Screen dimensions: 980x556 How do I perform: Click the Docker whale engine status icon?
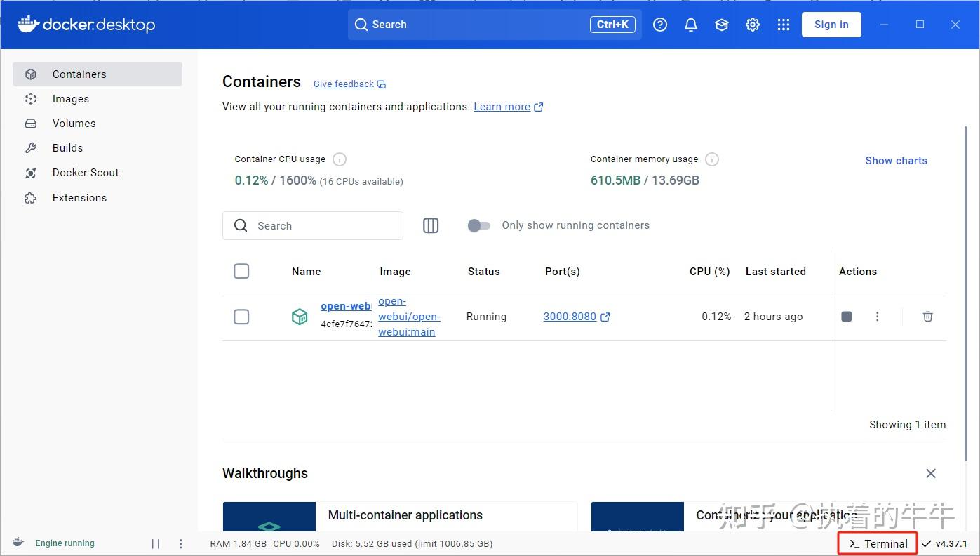18,542
